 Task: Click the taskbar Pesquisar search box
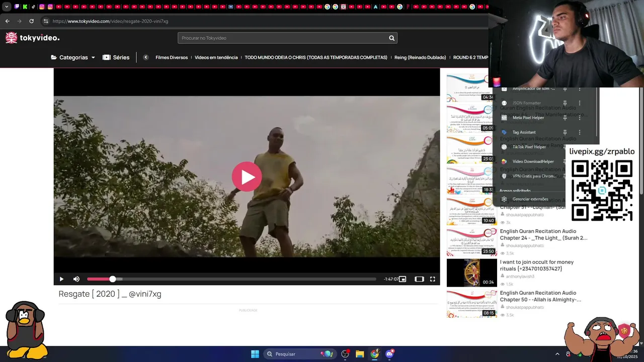(x=299, y=354)
